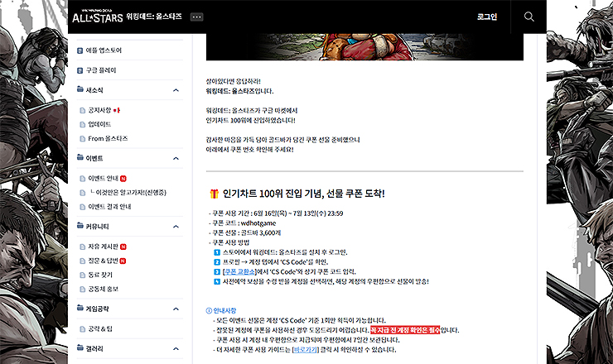
Task: Open the 업데이트 board page icon
Action: (83, 125)
